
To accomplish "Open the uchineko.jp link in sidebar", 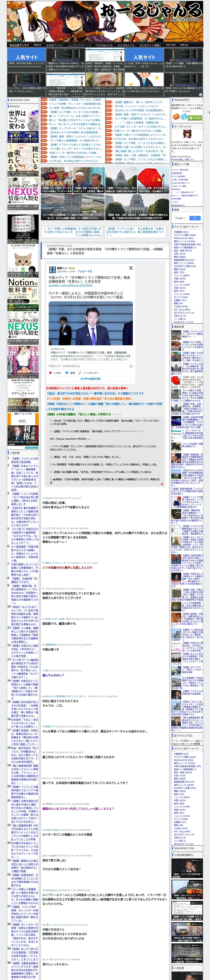I will (x=181, y=157).
